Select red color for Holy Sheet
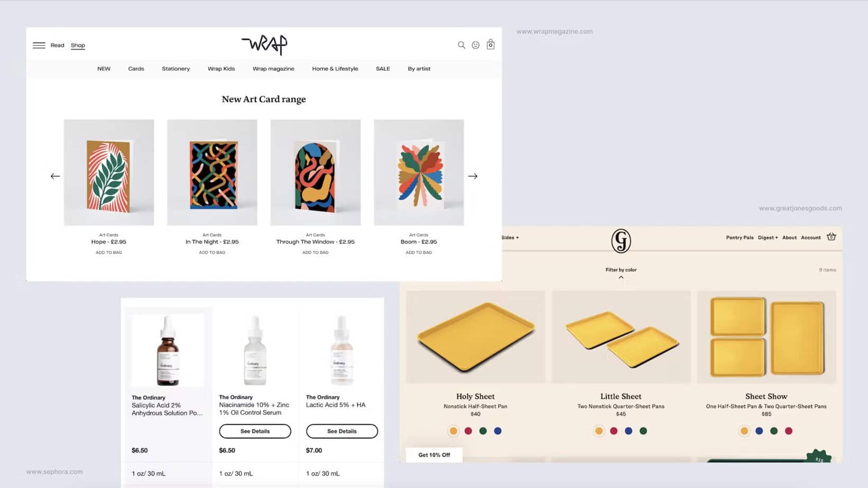This screenshot has width=868, height=488. (468, 431)
